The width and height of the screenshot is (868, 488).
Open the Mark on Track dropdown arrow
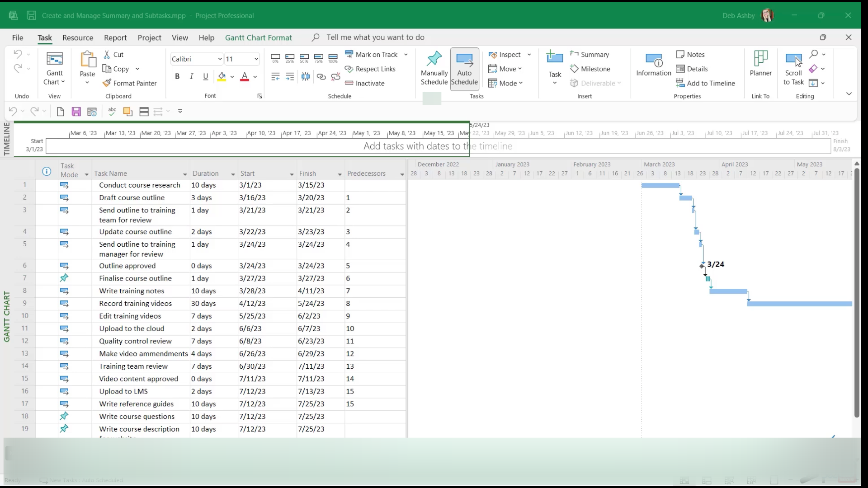point(406,55)
